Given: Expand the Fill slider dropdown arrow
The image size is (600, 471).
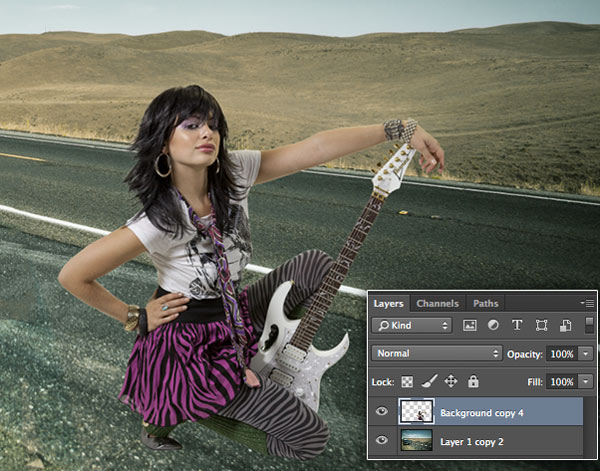Looking at the screenshot, I should (x=585, y=382).
